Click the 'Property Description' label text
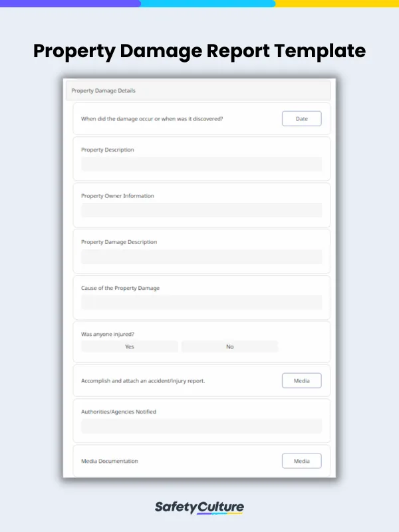This screenshot has width=399, height=532. pos(107,150)
